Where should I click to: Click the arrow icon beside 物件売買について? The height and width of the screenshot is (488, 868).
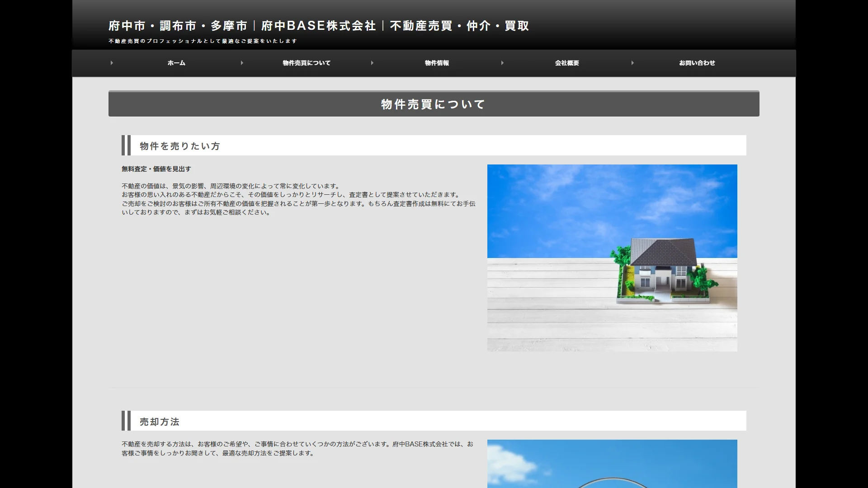[x=242, y=63]
